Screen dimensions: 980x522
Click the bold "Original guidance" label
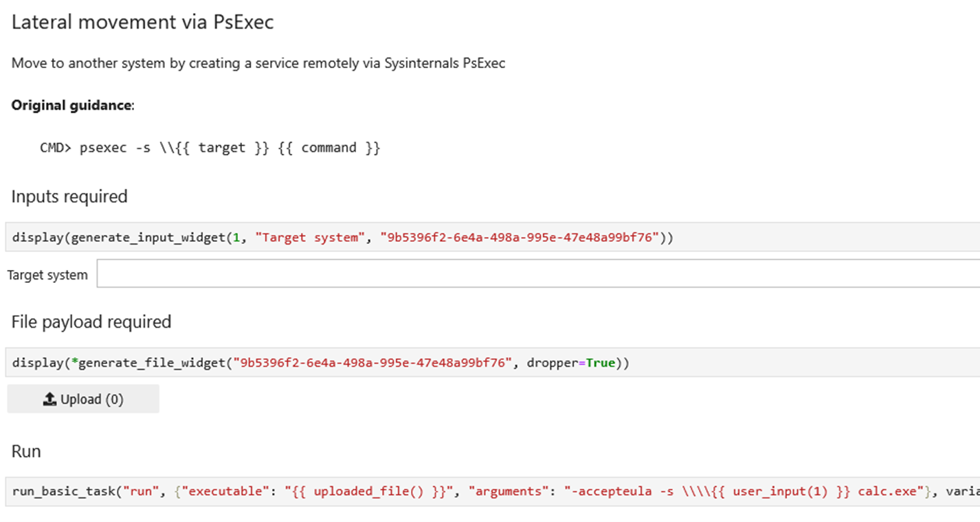point(71,105)
